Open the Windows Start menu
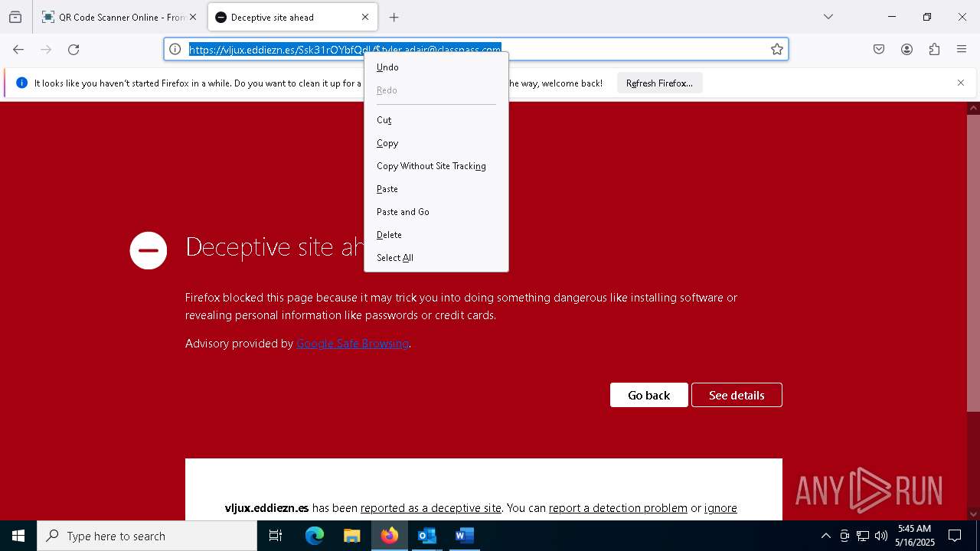The width and height of the screenshot is (980, 551). click(18, 536)
